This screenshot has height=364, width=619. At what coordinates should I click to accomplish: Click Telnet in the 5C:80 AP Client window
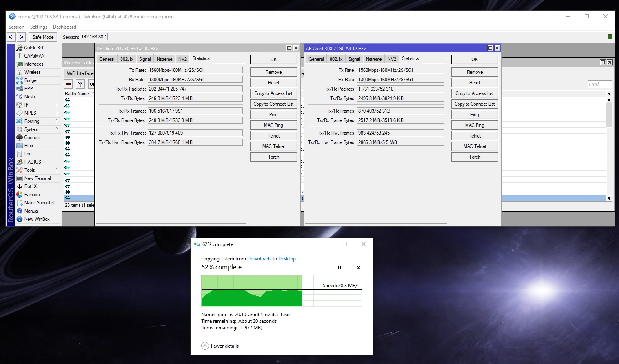coord(273,136)
